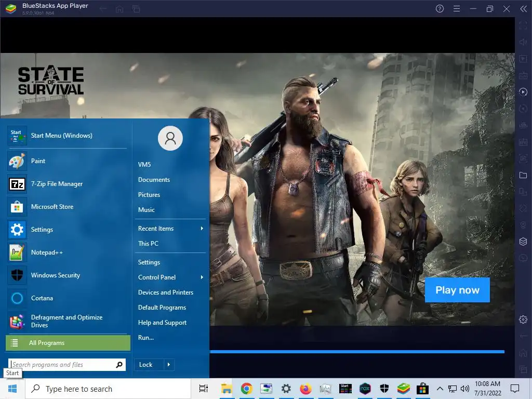This screenshot has width=532, height=399.
Task: Click the network icon in system tray
Action: [x=453, y=389]
